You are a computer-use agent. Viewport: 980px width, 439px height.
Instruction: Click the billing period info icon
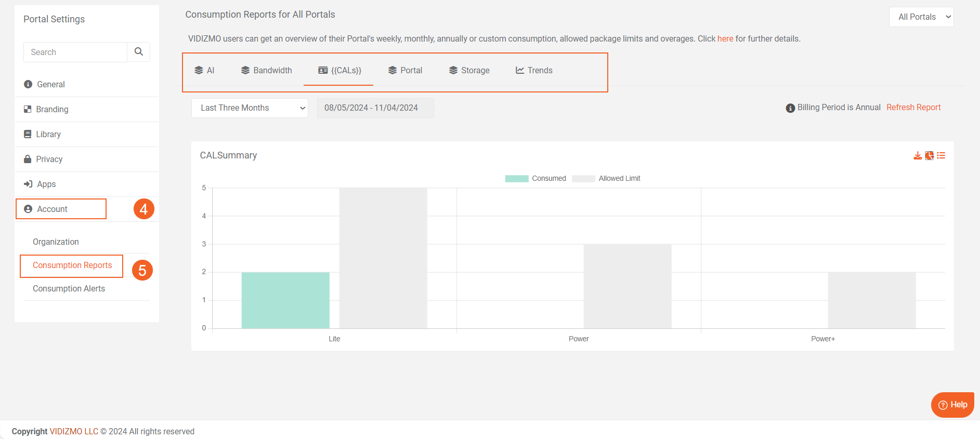click(790, 108)
